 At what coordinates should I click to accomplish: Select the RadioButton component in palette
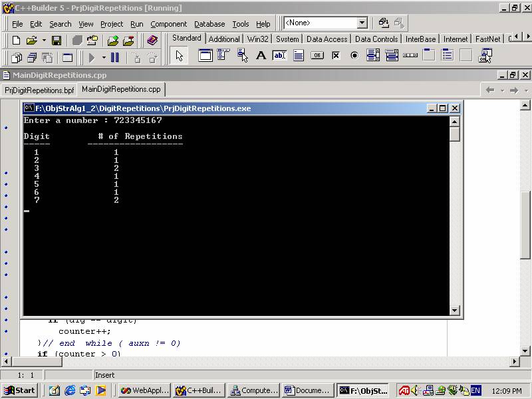pos(354,56)
